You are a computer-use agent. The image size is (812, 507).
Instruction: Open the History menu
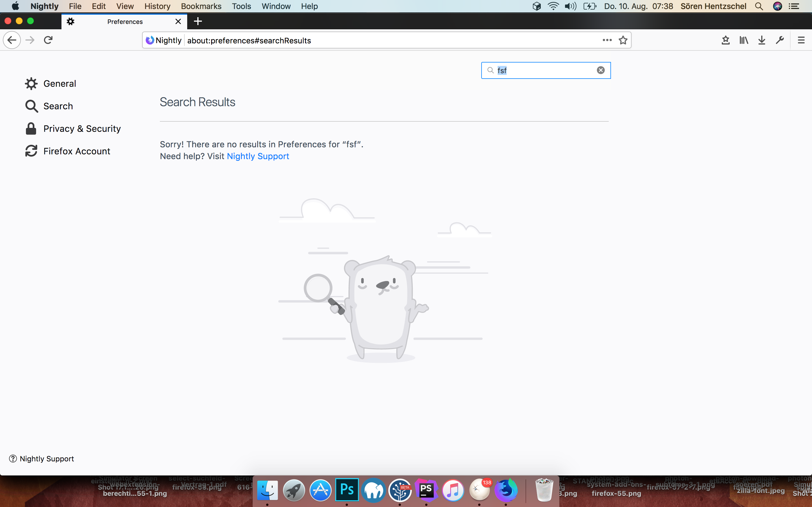point(157,6)
